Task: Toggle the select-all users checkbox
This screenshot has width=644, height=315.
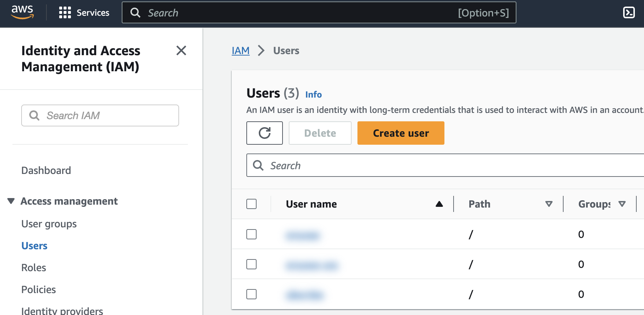Action: tap(251, 204)
